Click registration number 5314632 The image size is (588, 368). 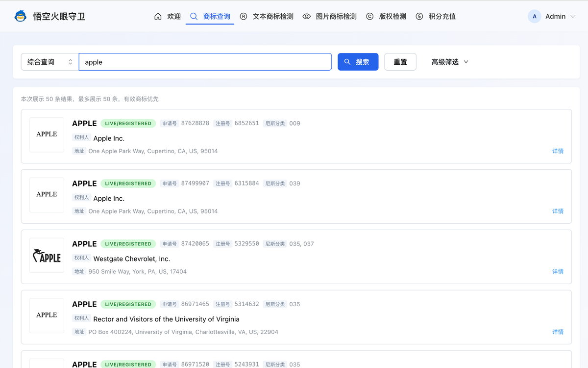click(x=246, y=304)
